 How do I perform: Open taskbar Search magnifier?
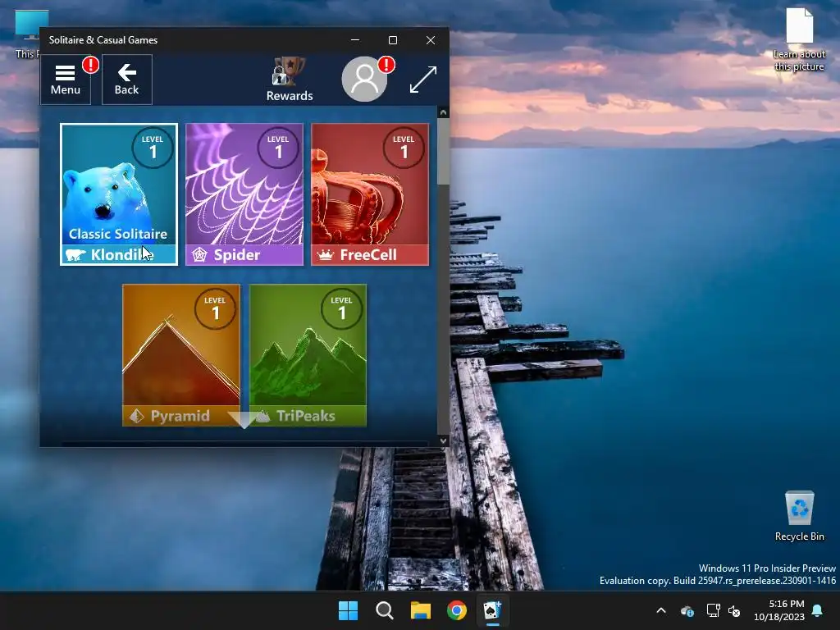pyautogui.click(x=385, y=610)
